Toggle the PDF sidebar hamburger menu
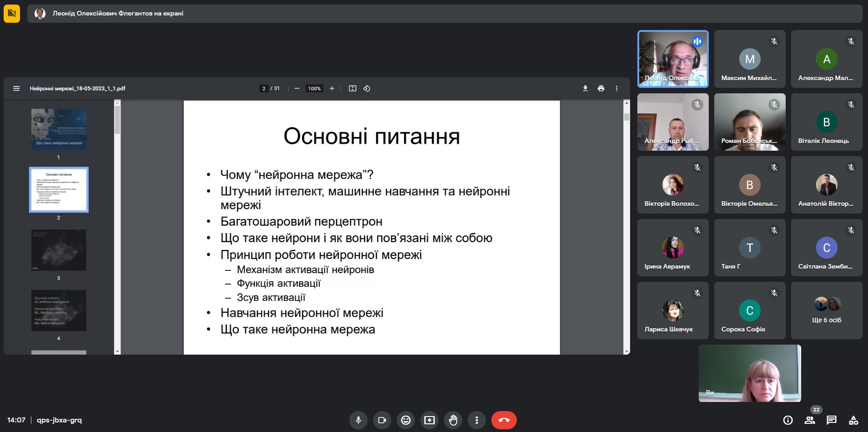Screen dimensions: 868x432 point(16,88)
